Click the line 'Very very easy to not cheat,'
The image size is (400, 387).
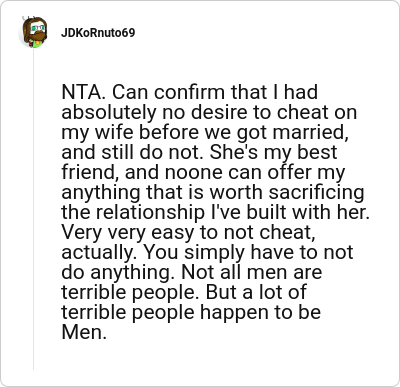click(x=188, y=233)
